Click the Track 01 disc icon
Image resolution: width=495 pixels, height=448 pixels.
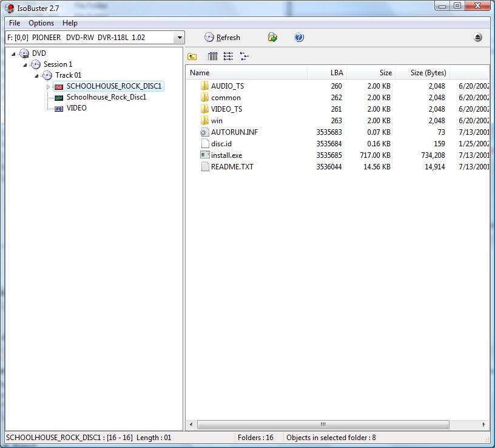47,75
